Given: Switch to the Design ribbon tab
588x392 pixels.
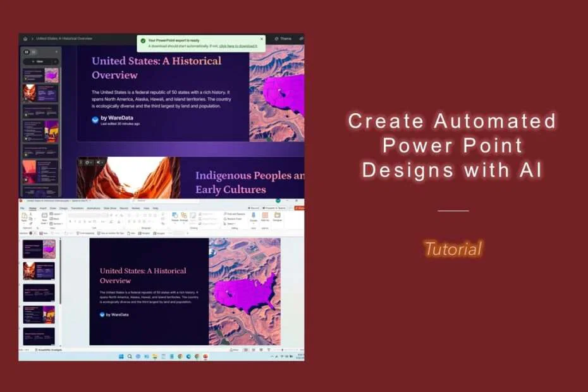Looking at the screenshot, I should tap(62, 209).
